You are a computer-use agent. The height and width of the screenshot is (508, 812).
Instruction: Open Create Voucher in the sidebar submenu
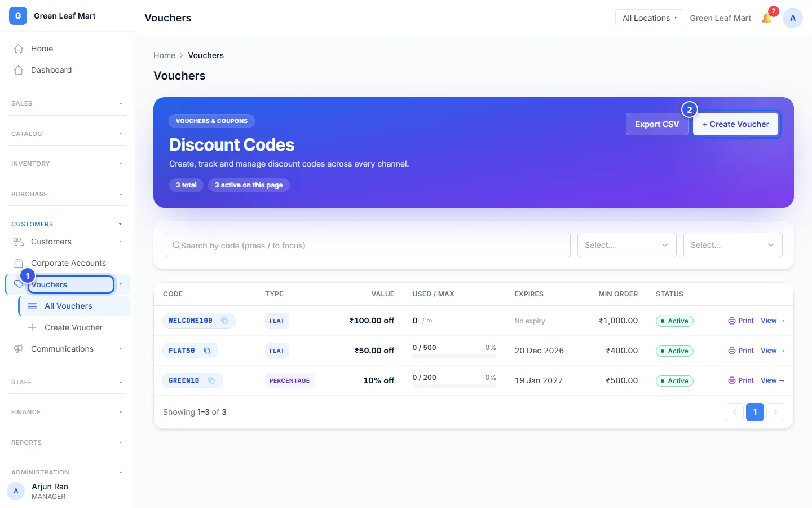click(74, 327)
